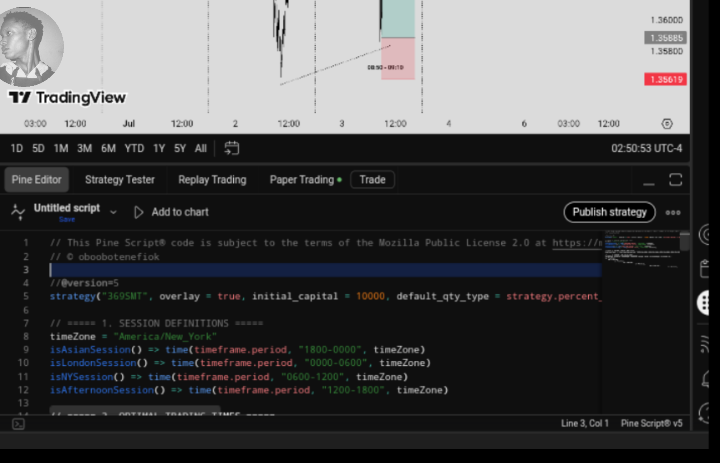Open the 02:50:53 UTC-4 timezone menu

[x=647, y=148]
